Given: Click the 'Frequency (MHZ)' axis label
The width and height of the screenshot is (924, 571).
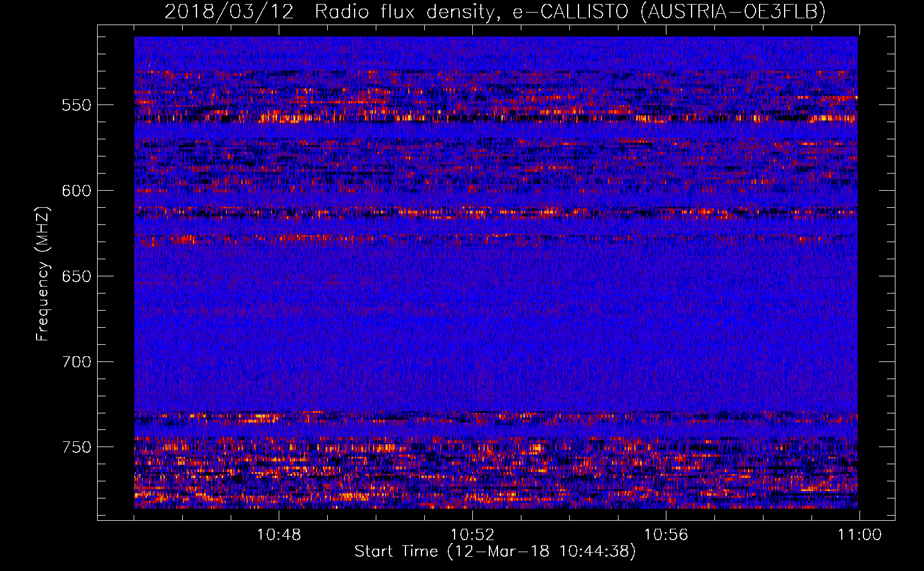Looking at the screenshot, I should tap(43, 274).
